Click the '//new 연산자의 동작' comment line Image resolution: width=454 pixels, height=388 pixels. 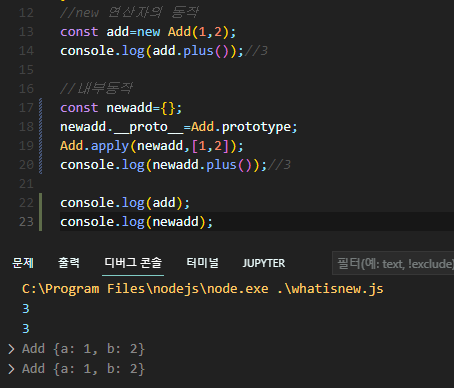coord(129,13)
